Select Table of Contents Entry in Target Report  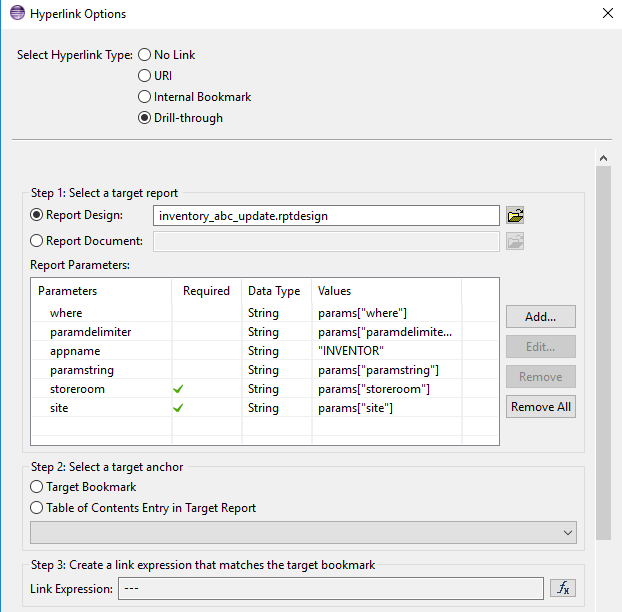(x=36, y=508)
